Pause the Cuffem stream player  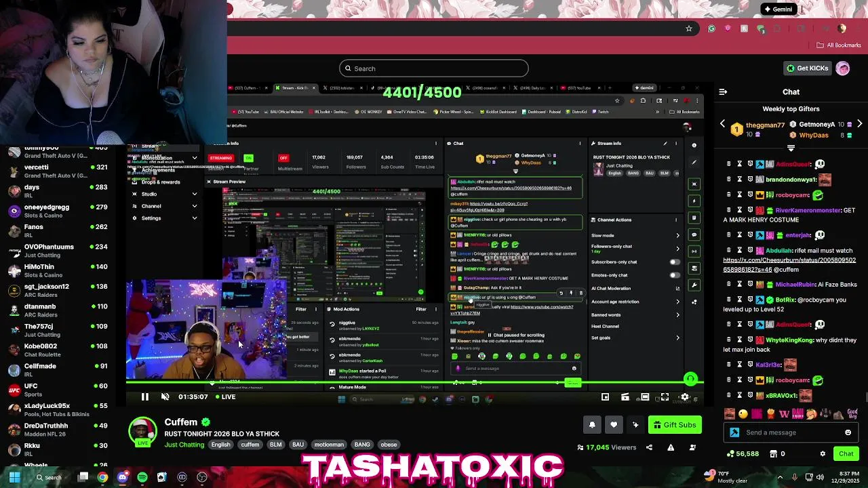click(x=144, y=397)
